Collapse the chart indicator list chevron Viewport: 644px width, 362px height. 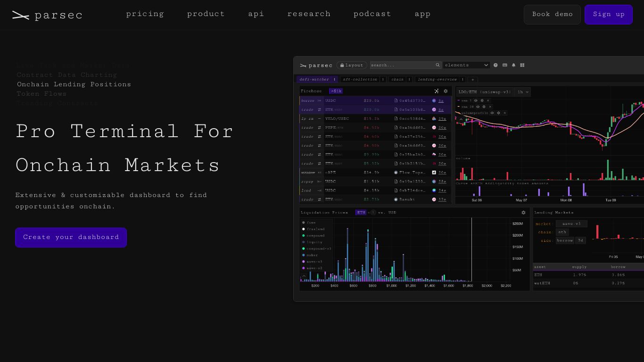pyautogui.click(x=461, y=119)
